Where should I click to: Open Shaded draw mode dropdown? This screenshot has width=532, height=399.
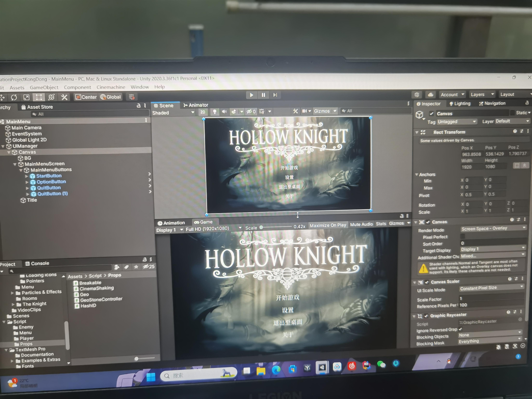click(173, 113)
